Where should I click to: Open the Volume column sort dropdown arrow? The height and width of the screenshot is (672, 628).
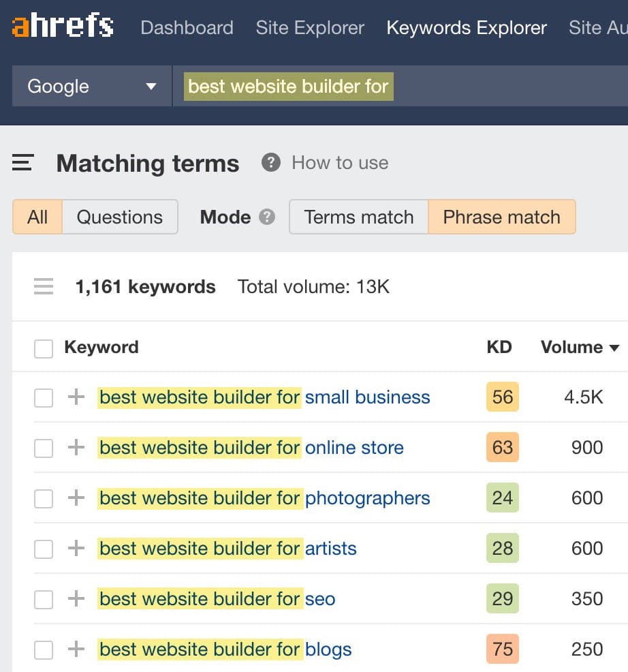pyautogui.click(x=615, y=348)
